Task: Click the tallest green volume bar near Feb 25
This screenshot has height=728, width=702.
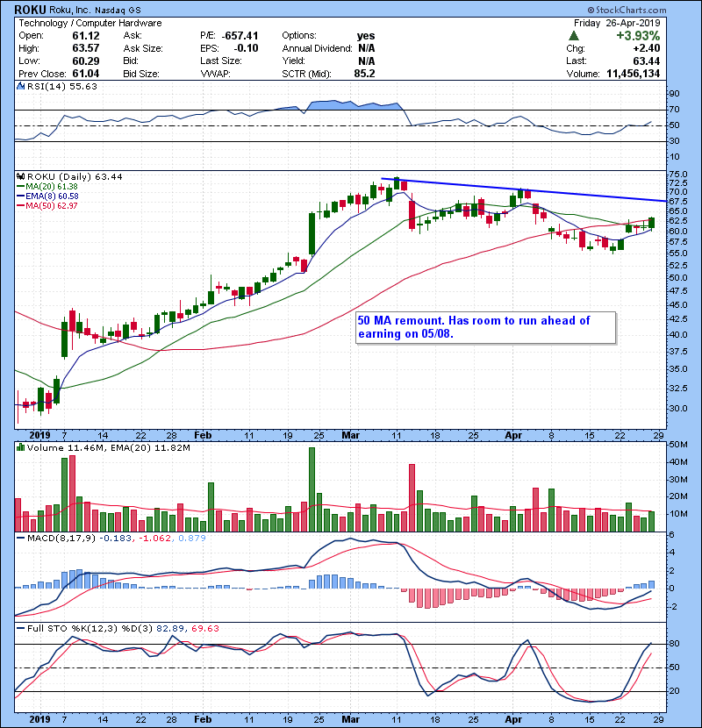Action: (312, 489)
